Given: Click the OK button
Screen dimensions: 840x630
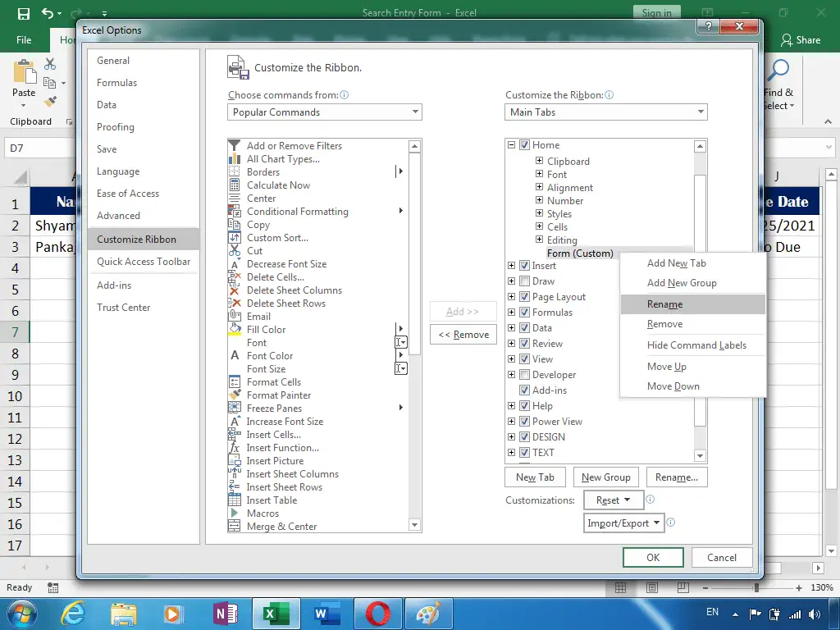Looking at the screenshot, I should click(653, 557).
